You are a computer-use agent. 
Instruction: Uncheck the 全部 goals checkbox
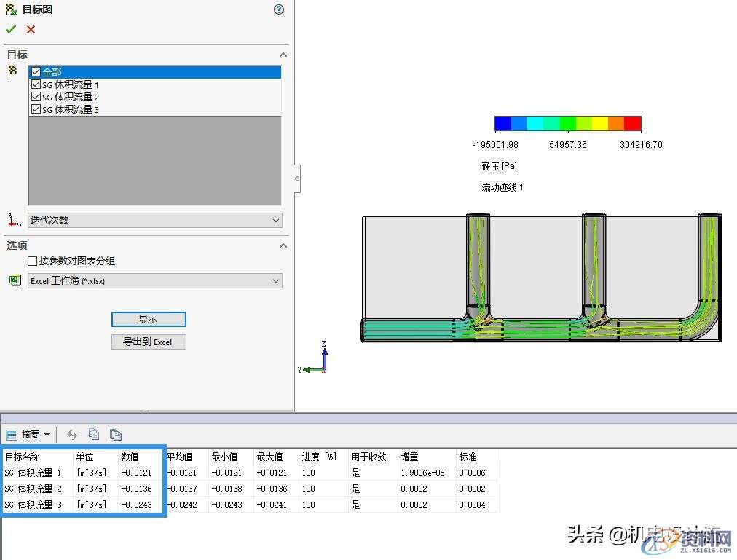click(35, 71)
